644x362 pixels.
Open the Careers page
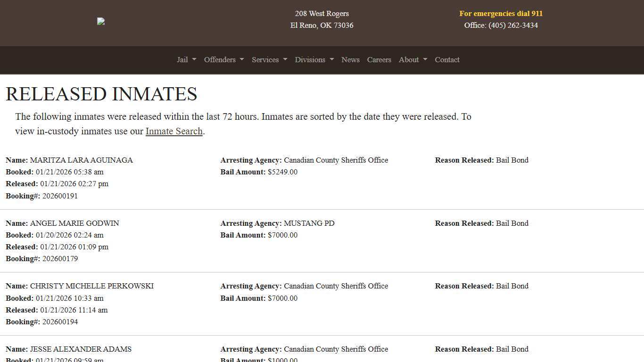tap(379, 60)
